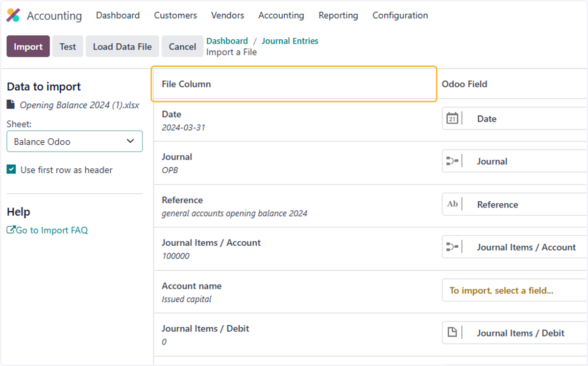Click the 2024-03-31 sample date value

(183, 128)
